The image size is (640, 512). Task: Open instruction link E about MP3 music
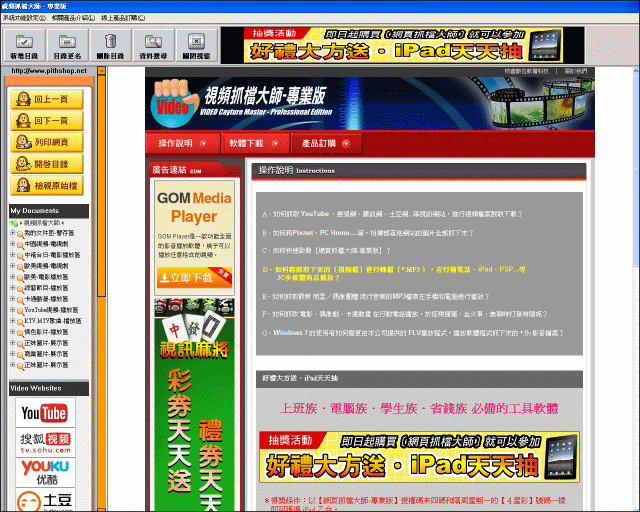click(x=376, y=297)
